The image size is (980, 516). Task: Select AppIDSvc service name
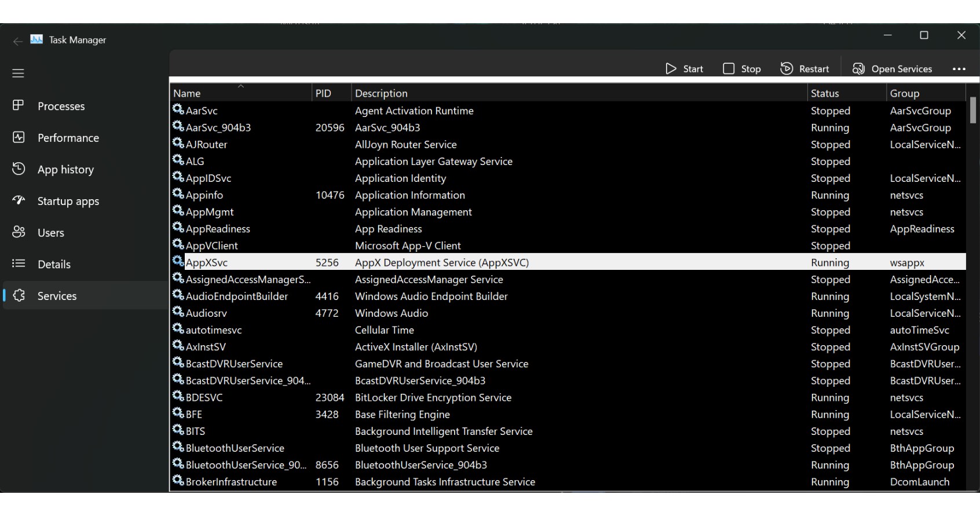click(209, 178)
